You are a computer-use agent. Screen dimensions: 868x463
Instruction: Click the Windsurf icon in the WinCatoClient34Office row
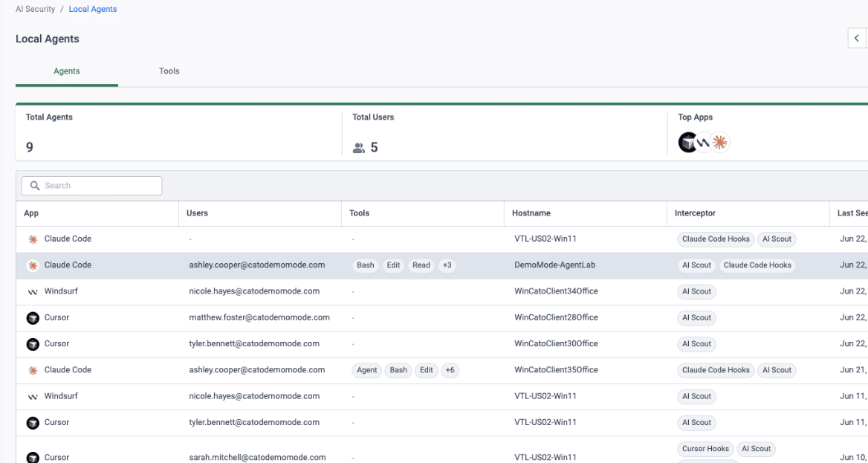point(33,291)
